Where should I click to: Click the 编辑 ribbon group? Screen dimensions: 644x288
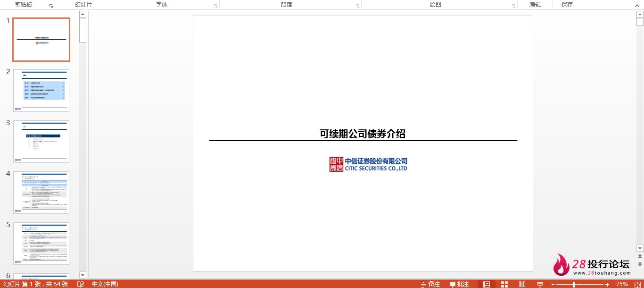[535, 4]
